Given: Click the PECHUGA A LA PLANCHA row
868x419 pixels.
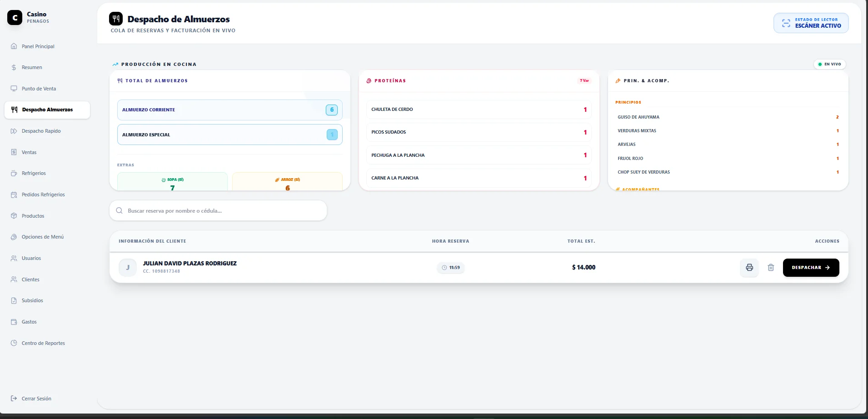Looking at the screenshot, I should (479, 155).
